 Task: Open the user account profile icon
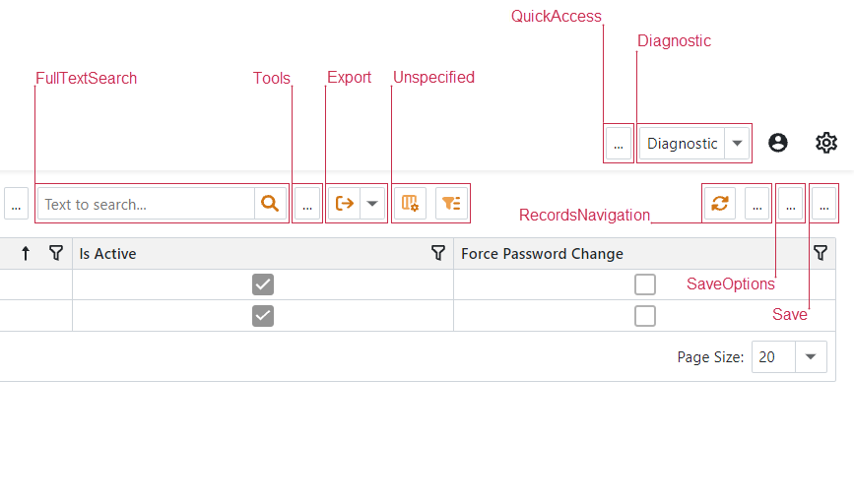point(778,143)
